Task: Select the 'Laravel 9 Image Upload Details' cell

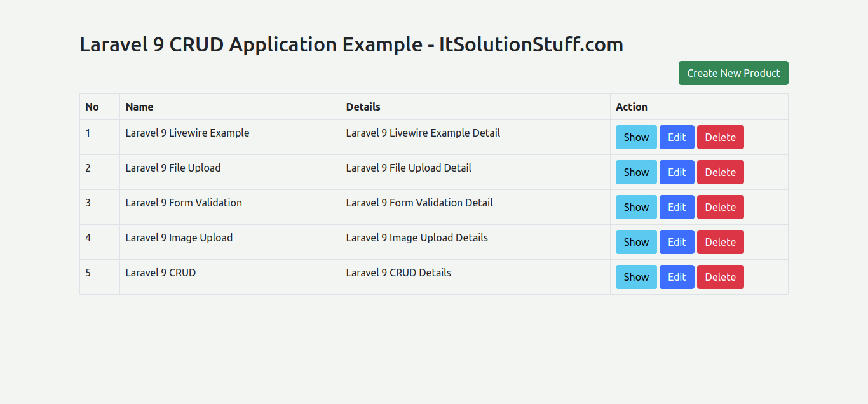Action: [x=417, y=238]
